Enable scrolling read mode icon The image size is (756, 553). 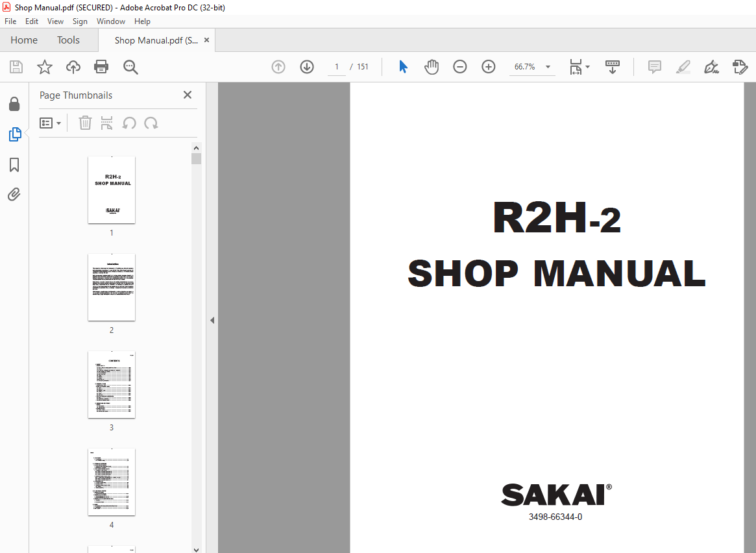click(x=613, y=67)
